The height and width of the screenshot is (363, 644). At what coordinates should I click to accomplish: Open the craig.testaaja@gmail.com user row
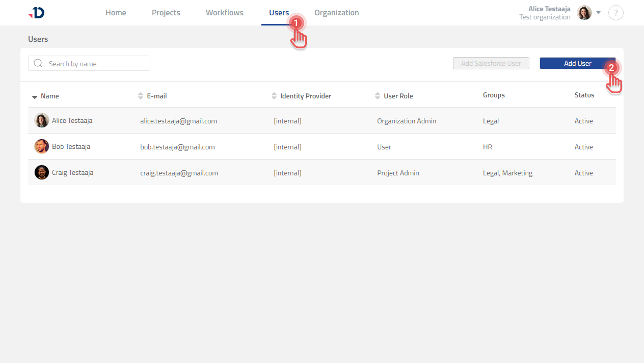[x=179, y=173]
